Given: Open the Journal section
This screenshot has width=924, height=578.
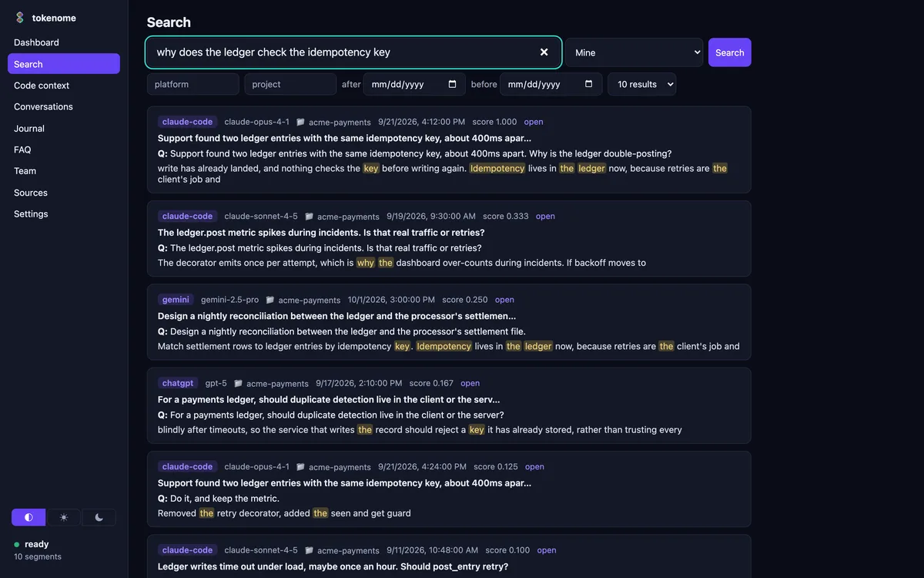Looking at the screenshot, I should [x=64, y=128].
